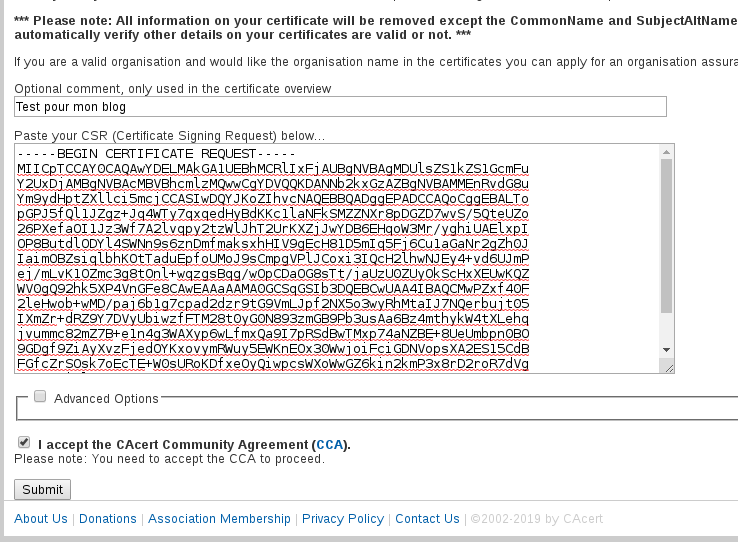Image resolution: width=738 pixels, height=542 pixels.
Task: Click the Advanced Options label
Action: tap(106, 399)
